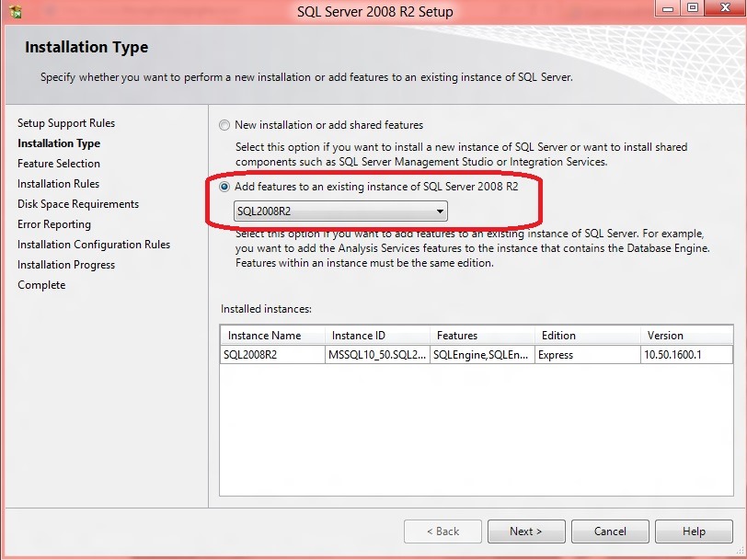Viewport: 747px width, 560px height.
Task: Select Error Reporting step in sidebar
Action: pos(54,223)
